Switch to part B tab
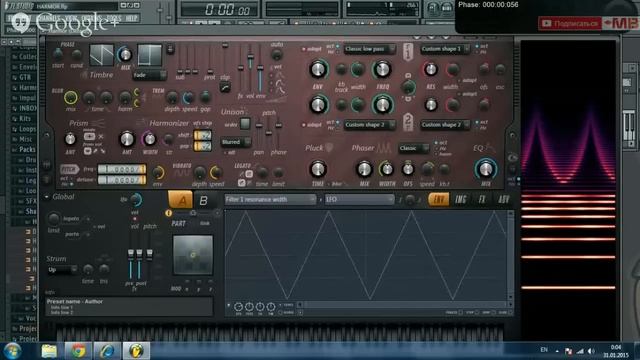 pyautogui.click(x=204, y=200)
